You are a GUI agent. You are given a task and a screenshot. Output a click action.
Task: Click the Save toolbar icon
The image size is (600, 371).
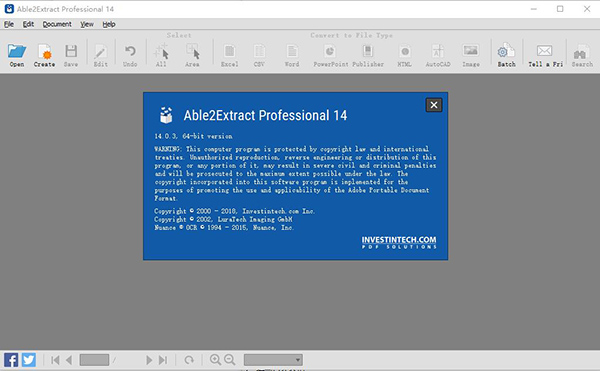(71, 51)
